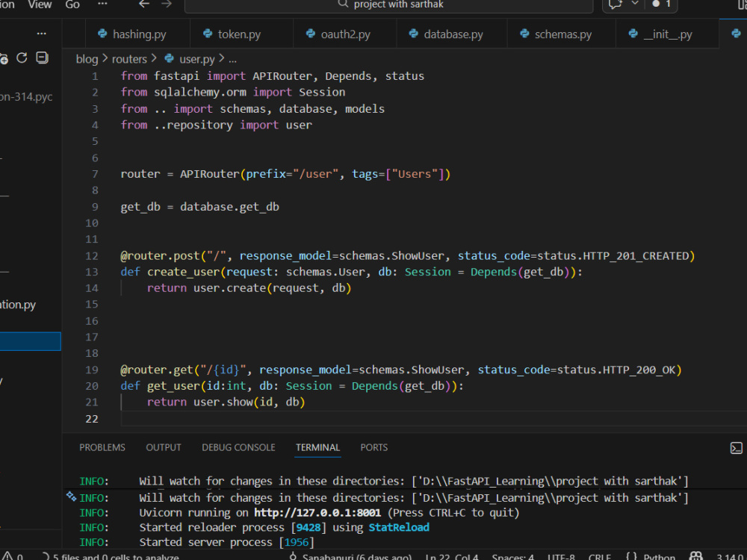Image resolution: width=747 pixels, height=560 pixels.
Task: Click the terminal command decoration icon
Action: click(x=72, y=497)
